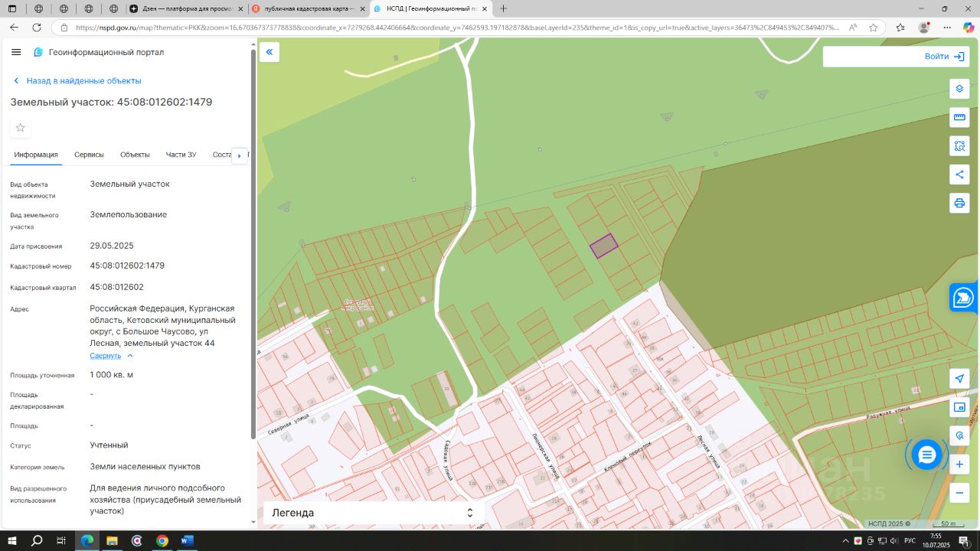The image size is (980, 551).
Task: Show more tabs with right arrow
Action: pos(239,155)
